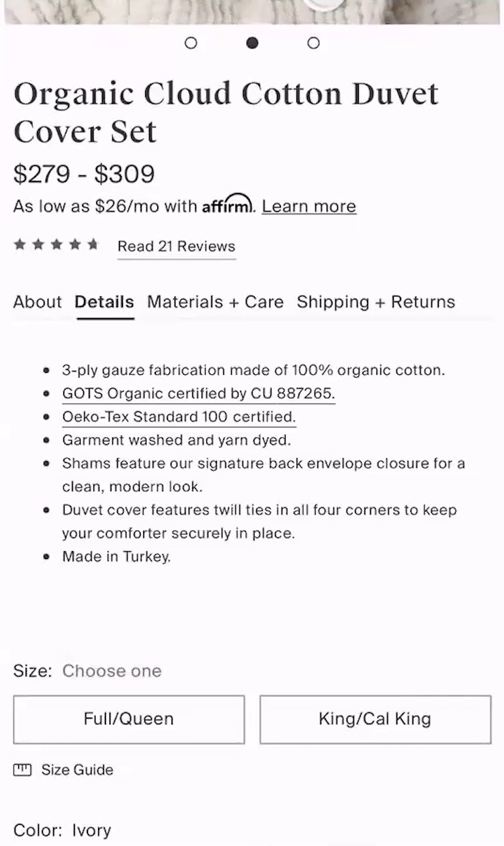The width and height of the screenshot is (504, 846).
Task: Switch to the Details tab
Action: click(104, 302)
